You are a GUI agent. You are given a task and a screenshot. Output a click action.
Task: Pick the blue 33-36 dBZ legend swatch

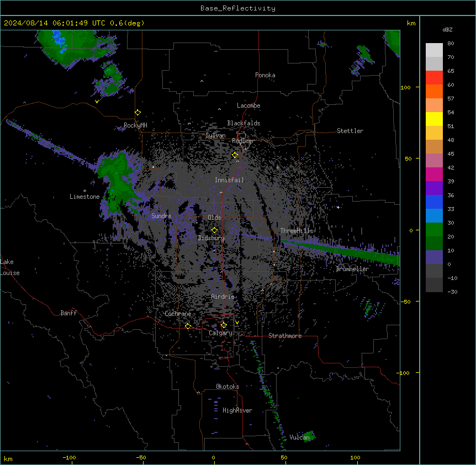pyautogui.click(x=434, y=202)
